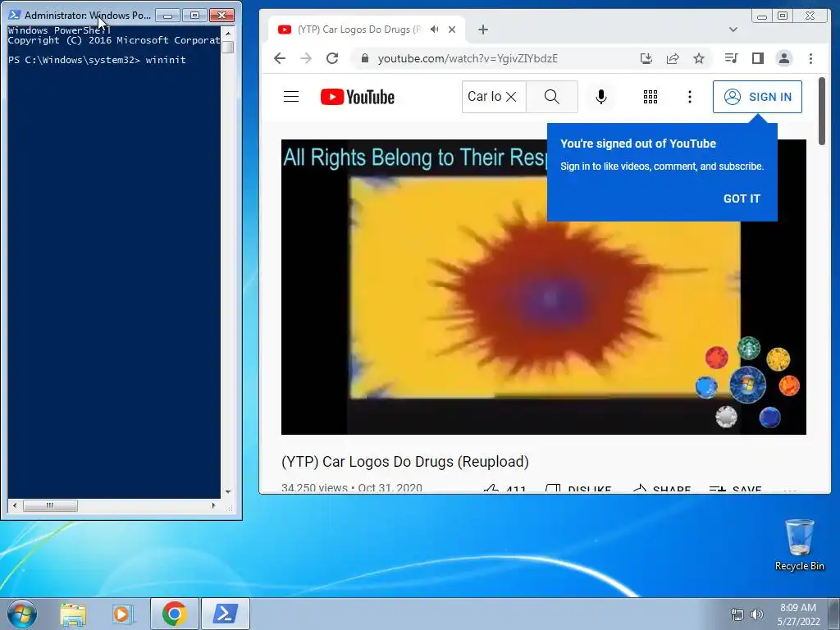Image resolution: width=840 pixels, height=630 pixels.
Task: Select the Recycle Bin desktop icon
Action: 799,545
